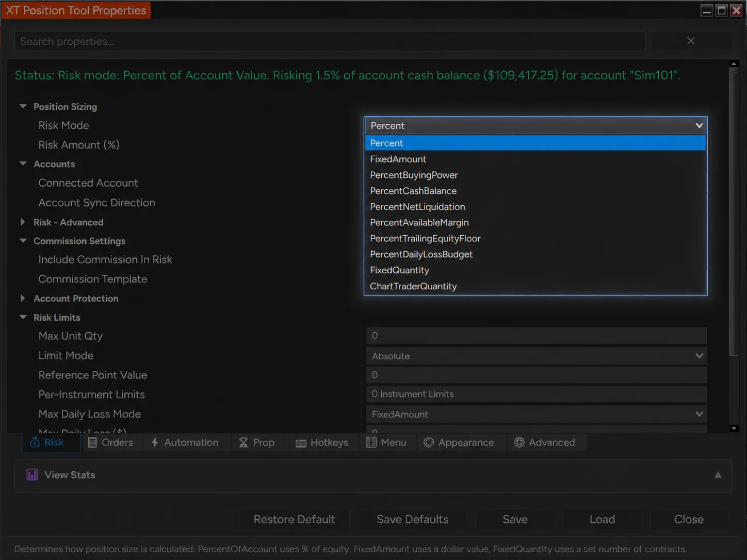747x560 pixels.
Task: Select PercentTrailingEquityFloor option
Action: 535,238
